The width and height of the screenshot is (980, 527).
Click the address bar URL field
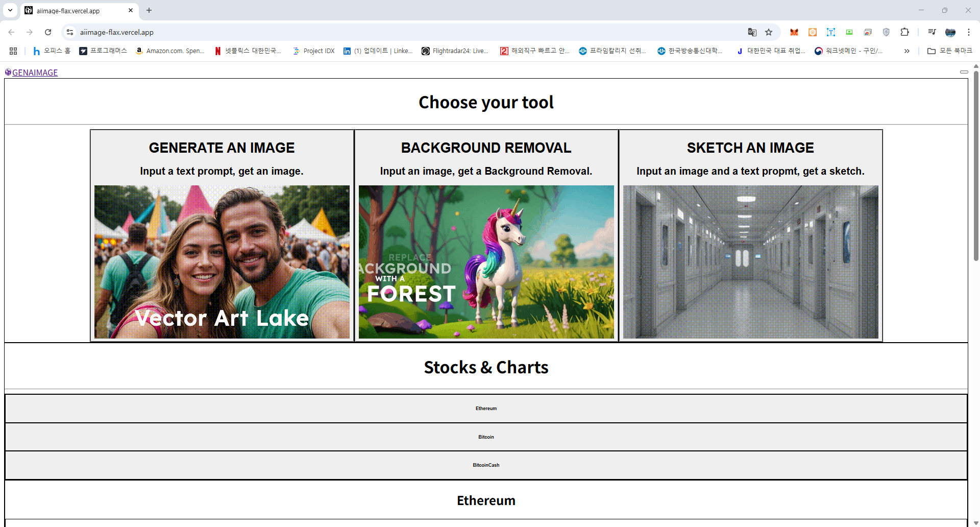tap(408, 32)
